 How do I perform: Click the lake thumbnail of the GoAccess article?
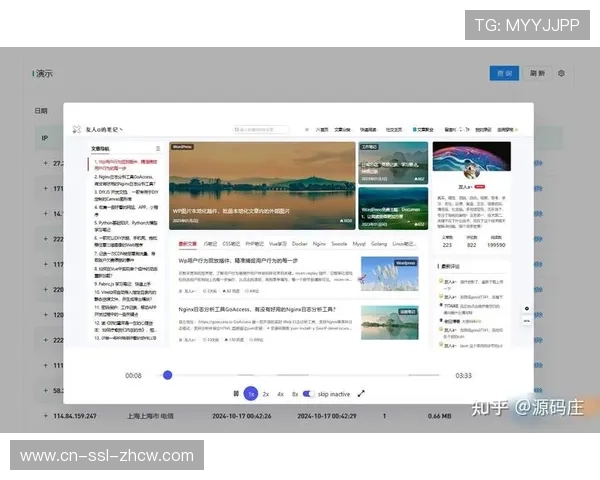click(390, 322)
